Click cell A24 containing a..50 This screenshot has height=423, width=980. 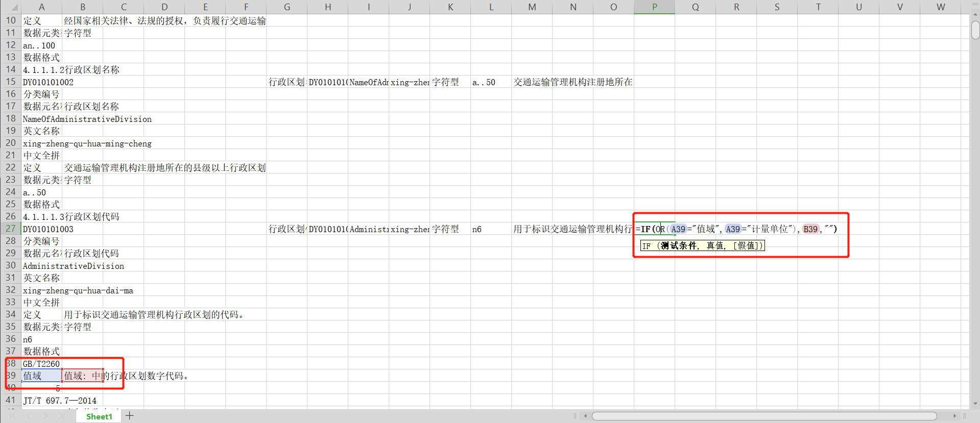pyautogui.click(x=41, y=192)
